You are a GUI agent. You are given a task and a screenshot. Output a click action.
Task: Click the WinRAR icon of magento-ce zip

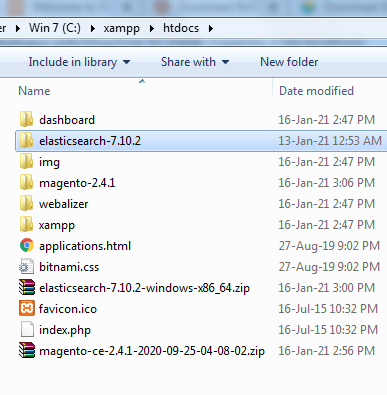pyautogui.click(x=27, y=350)
